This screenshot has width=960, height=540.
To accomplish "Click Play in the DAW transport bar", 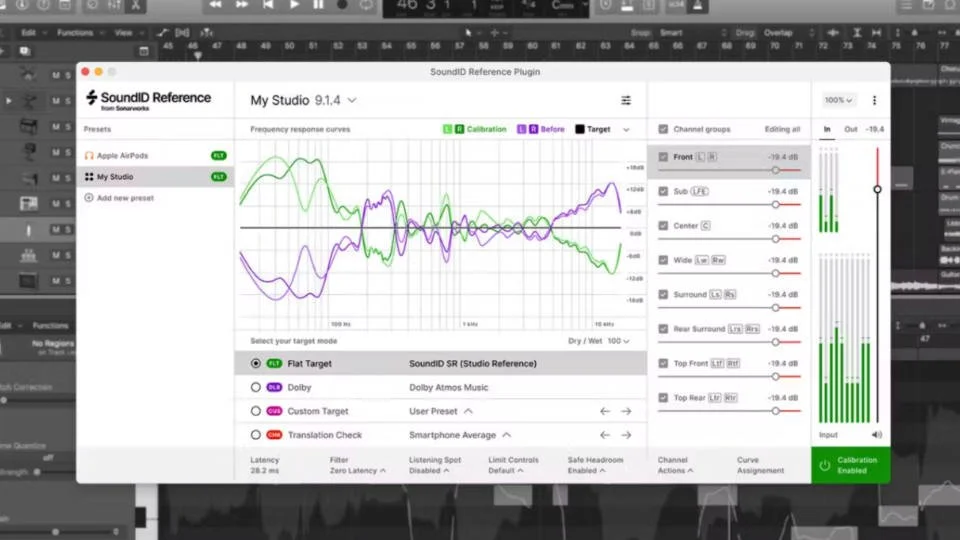I will pos(294,5).
